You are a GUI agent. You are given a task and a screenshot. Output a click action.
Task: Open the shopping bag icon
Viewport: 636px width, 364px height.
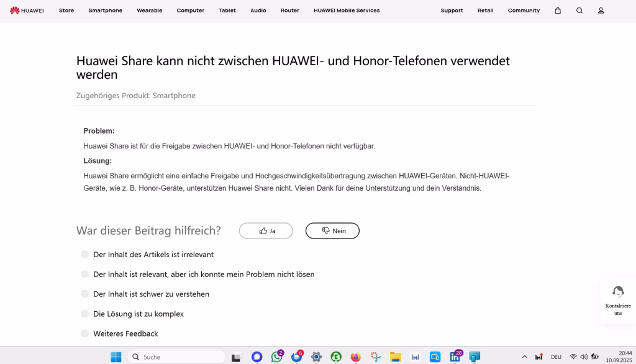click(558, 11)
